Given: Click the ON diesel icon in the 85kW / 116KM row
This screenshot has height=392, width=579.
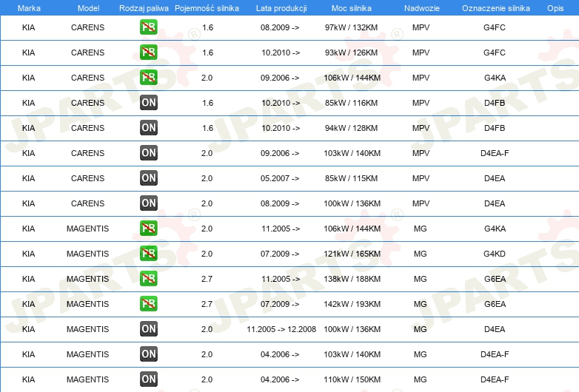Looking at the screenshot, I should [148, 103].
